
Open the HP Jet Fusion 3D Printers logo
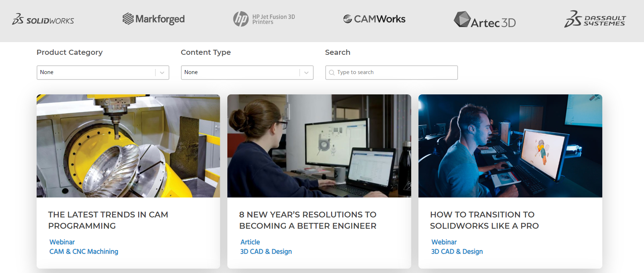264,19
